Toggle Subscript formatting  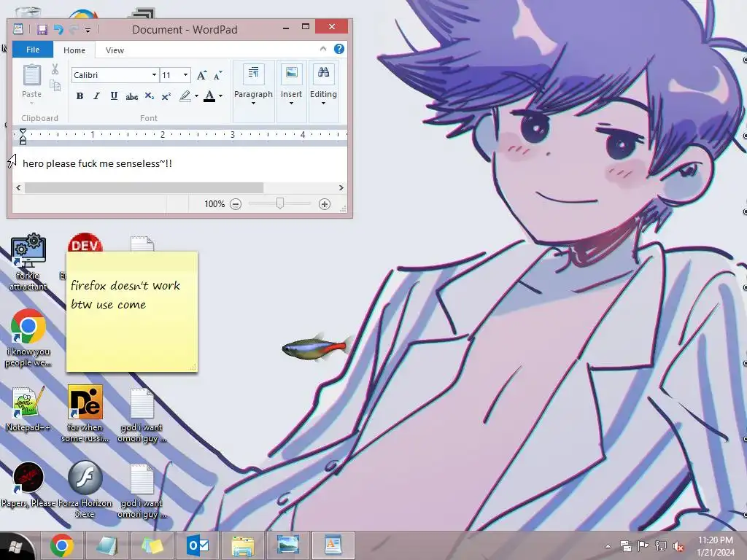click(x=149, y=96)
